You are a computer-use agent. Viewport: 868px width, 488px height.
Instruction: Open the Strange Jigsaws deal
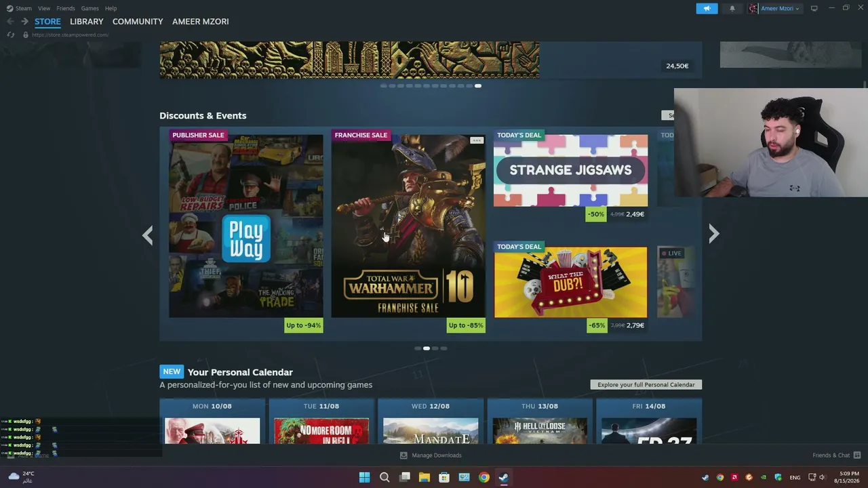click(570, 170)
